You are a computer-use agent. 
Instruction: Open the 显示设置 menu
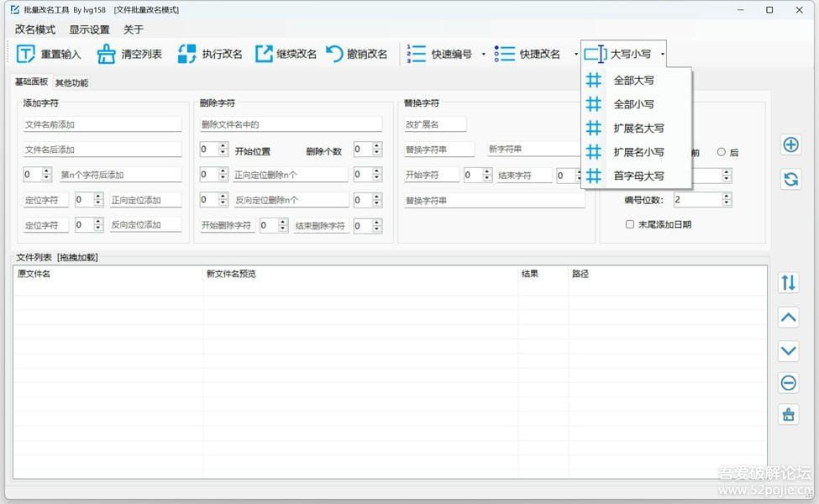[87, 29]
